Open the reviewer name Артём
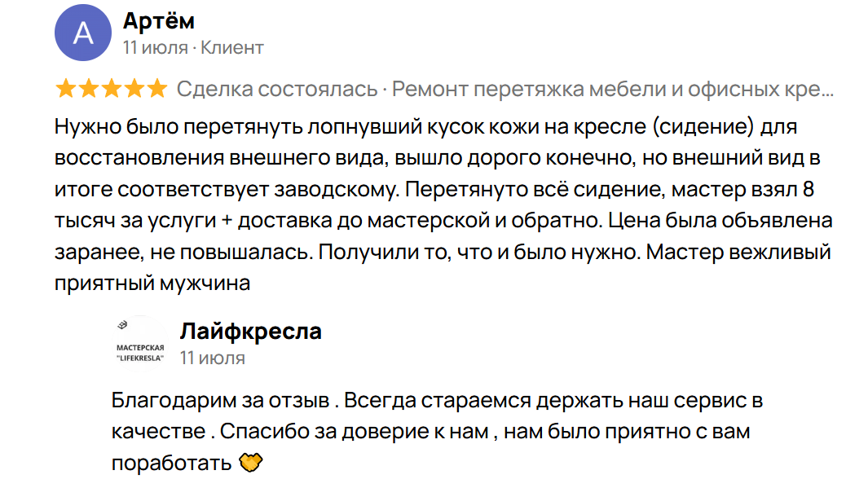The width and height of the screenshot is (868, 488). click(x=158, y=21)
